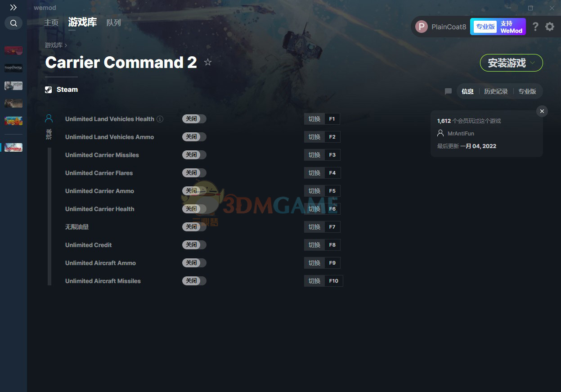Minimize the wemod window
This screenshot has height=392, width=561.
pyautogui.click(x=508, y=8)
